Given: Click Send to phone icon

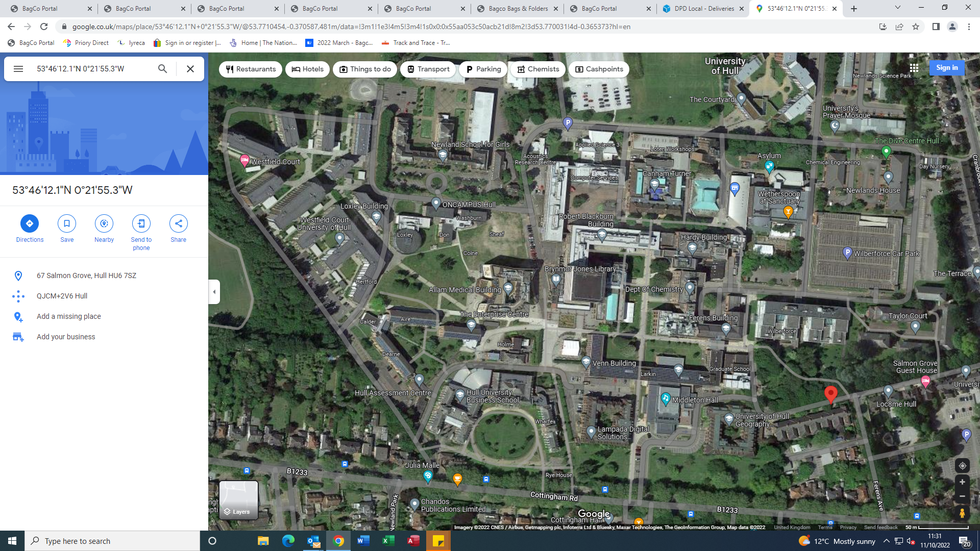Looking at the screenshot, I should coord(141,223).
